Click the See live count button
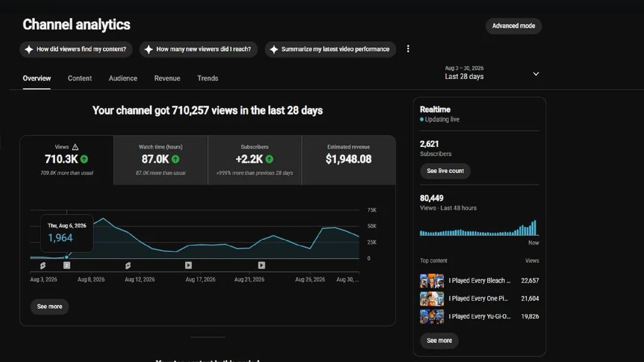This screenshot has width=644, height=362. pyautogui.click(x=445, y=171)
